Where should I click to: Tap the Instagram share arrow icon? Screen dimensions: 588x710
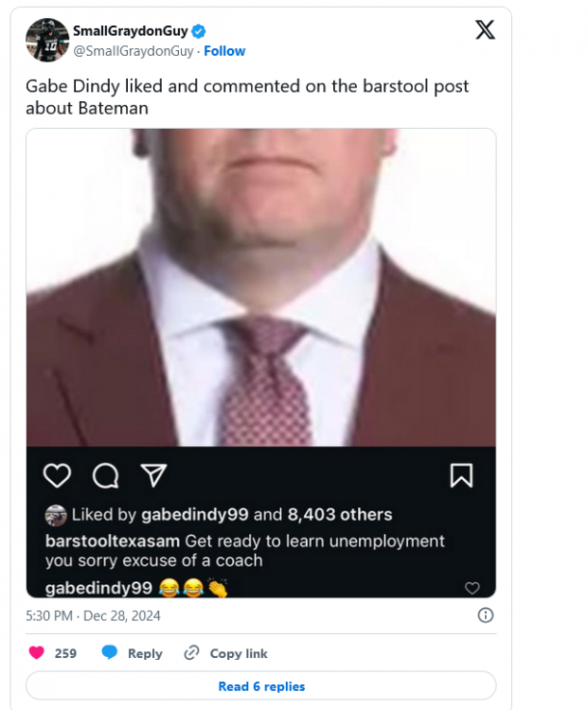(x=151, y=474)
